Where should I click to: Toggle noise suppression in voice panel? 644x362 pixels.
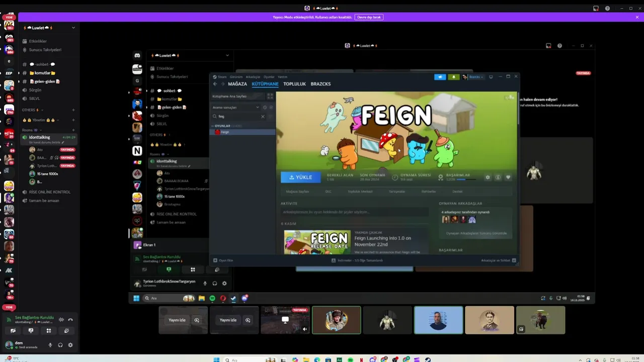click(x=61, y=320)
